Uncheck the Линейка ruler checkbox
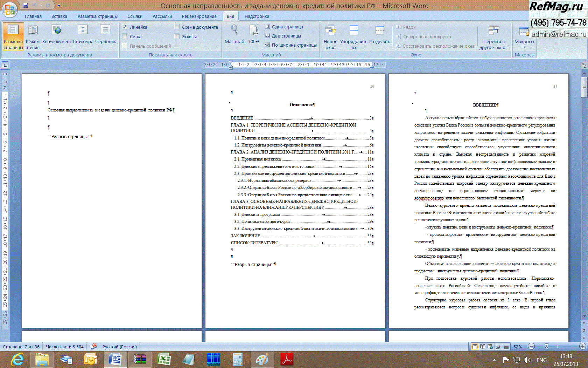Viewport: 588px width, 368px height. click(125, 27)
